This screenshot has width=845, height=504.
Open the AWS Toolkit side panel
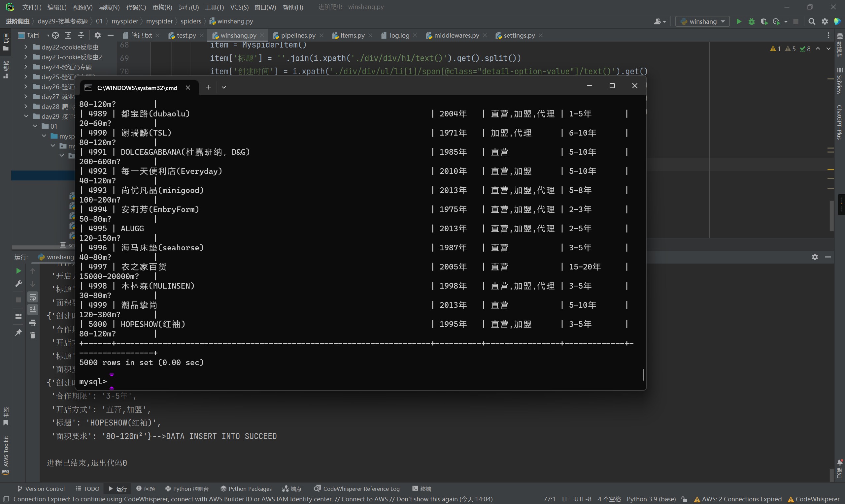(5, 455)
